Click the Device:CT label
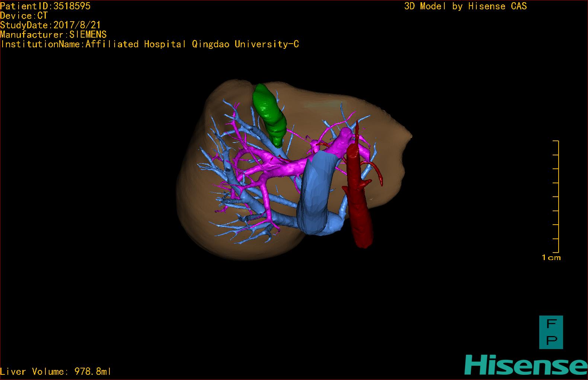Image resolution: width=588 pixels, height=380 pixels. (24, 16)
